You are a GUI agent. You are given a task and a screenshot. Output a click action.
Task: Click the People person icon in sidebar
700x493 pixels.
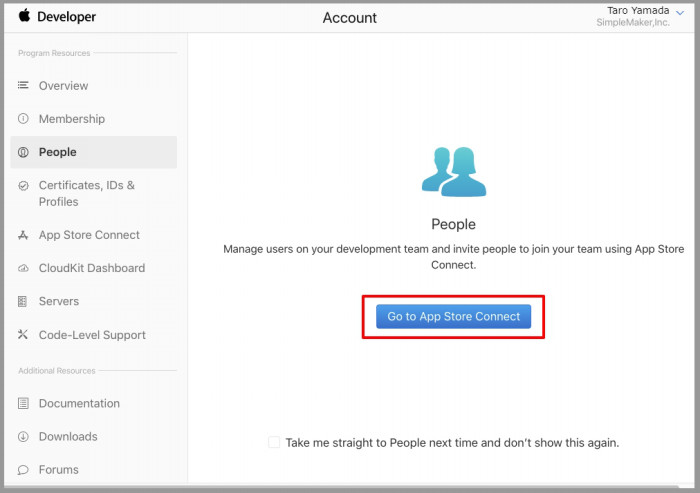click(23, 152)
